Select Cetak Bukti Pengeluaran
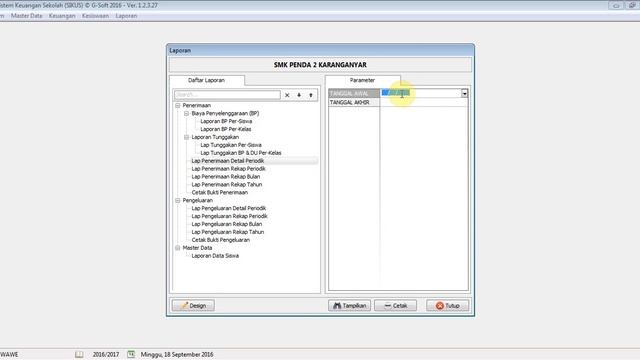 tap(221, 240)
